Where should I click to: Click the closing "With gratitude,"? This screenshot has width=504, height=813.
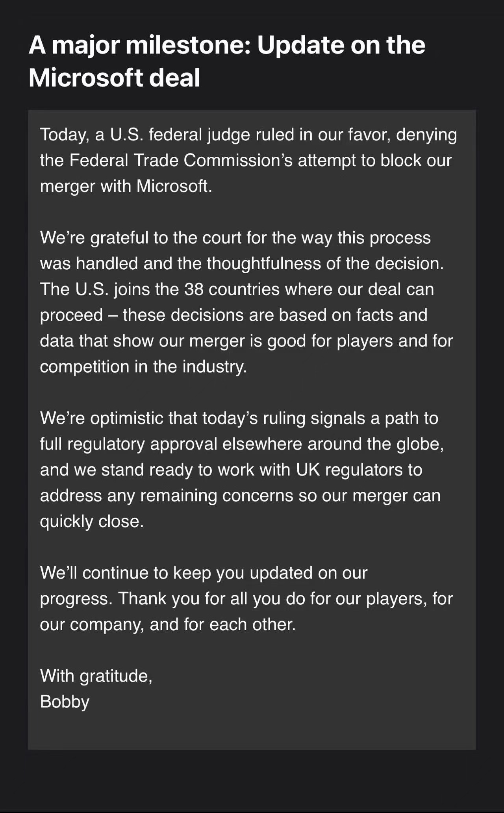pos(96,676)
